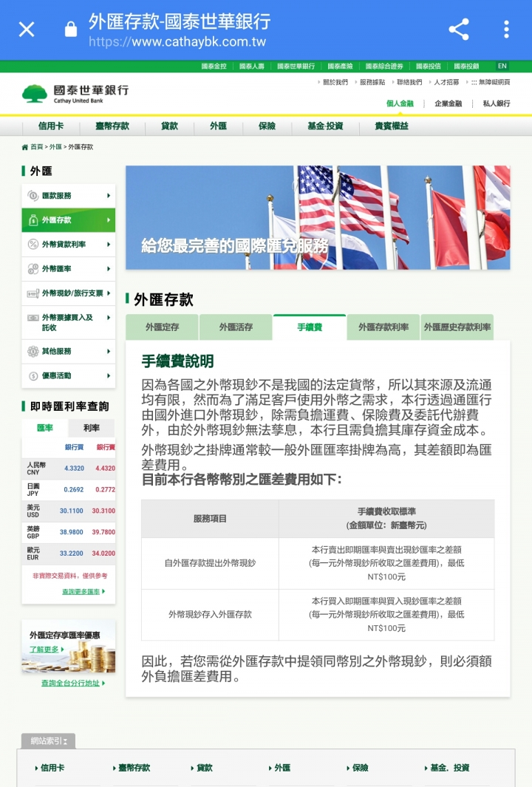532x787 pixels.
Task: Click the home icon in breadcrumb
Action: coord(24,147)
